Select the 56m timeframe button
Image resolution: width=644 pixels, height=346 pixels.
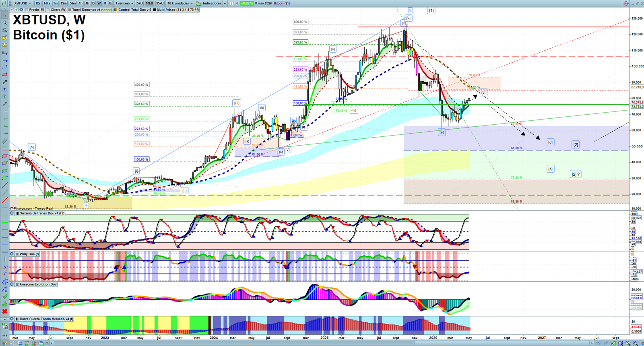point(72,3)
